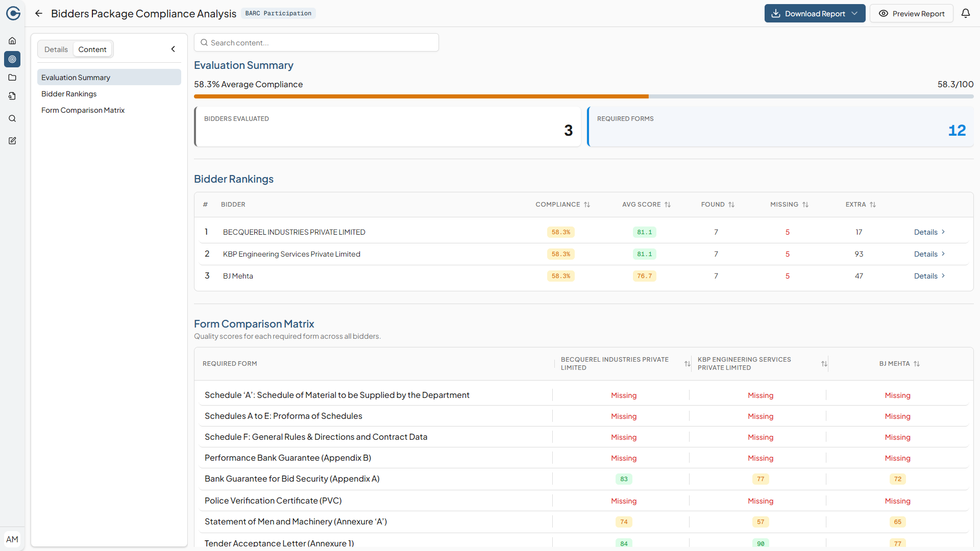The image size is (980, 551).
Task: Toggle sorting on the Compliance column
Action: pos(587,204)
